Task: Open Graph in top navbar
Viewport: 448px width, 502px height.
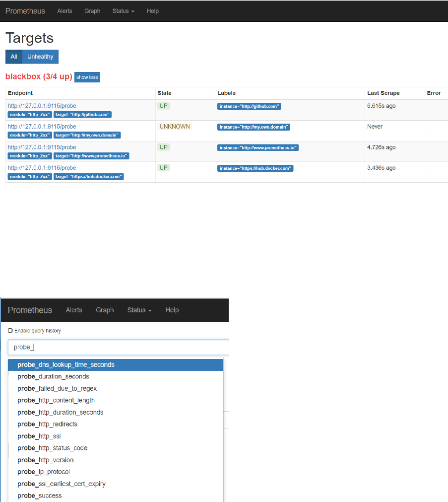Action: click(x=92, y=11)
